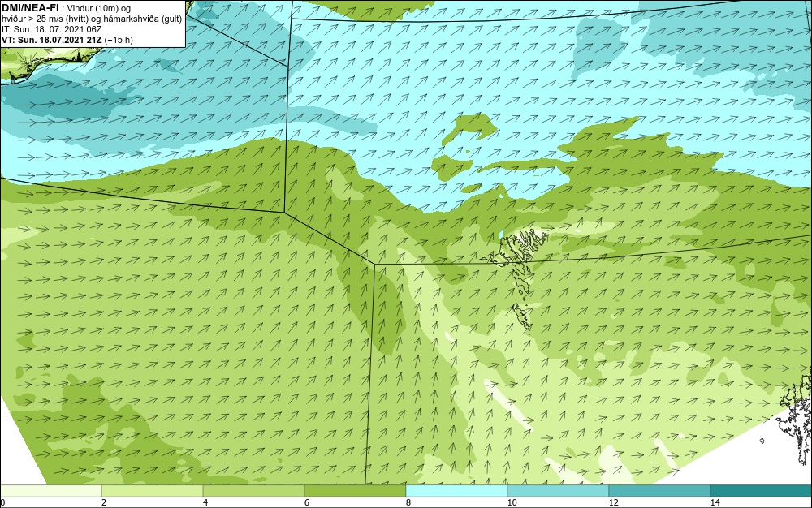
Task: Click the darkest teal swatch above 14
Action: pyautogui.click(x=762, y=491)
